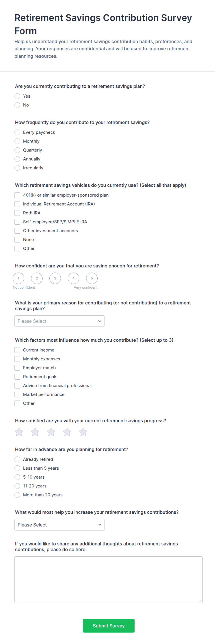The height and width of the screenshot is (644, 215).
Task: Select confidence level 3 circle
Action: 55,278
